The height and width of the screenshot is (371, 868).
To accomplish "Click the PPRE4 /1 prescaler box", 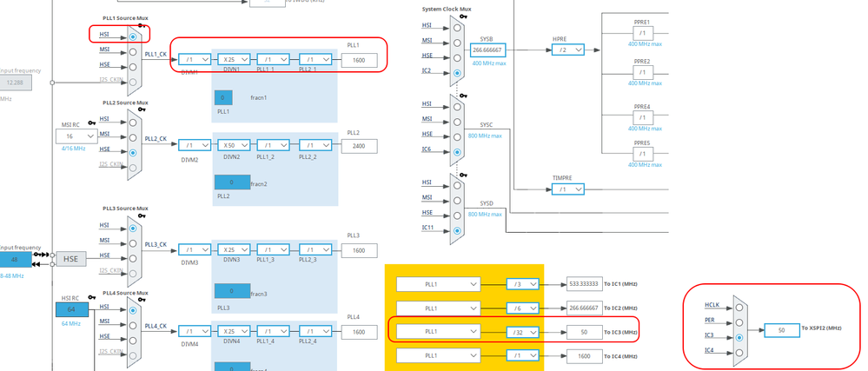I will (643, 117).
